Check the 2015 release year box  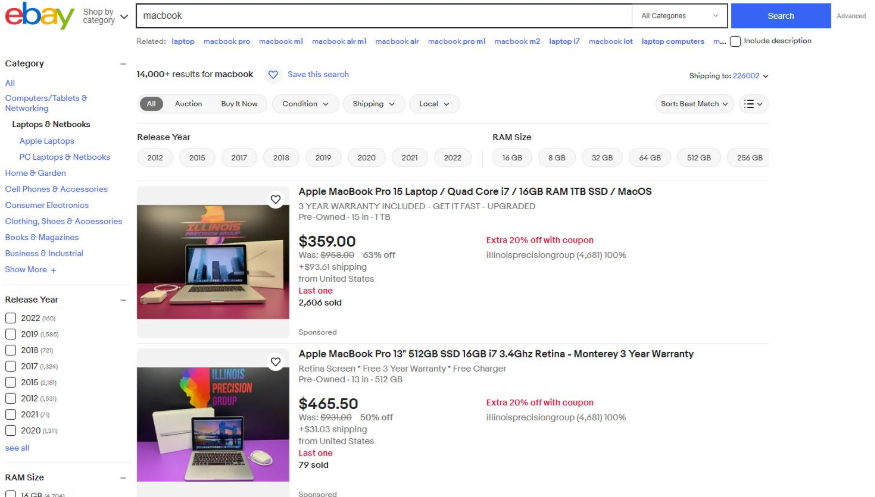point(11,382)
